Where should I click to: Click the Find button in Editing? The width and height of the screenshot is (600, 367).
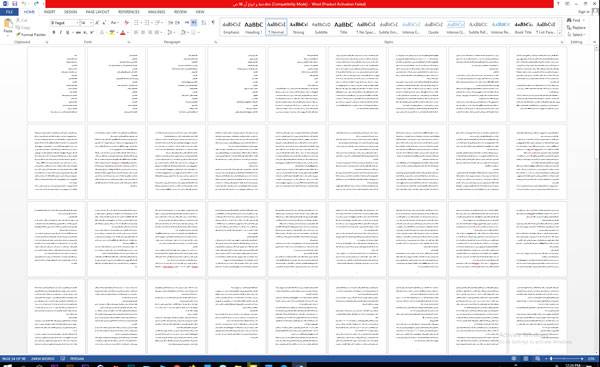(x=574, y=20)
